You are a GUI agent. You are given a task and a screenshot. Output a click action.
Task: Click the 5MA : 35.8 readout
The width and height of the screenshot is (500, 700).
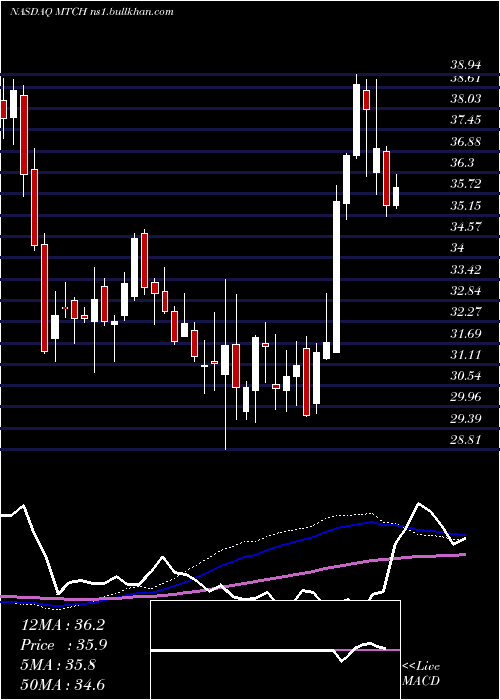[58, 664]
